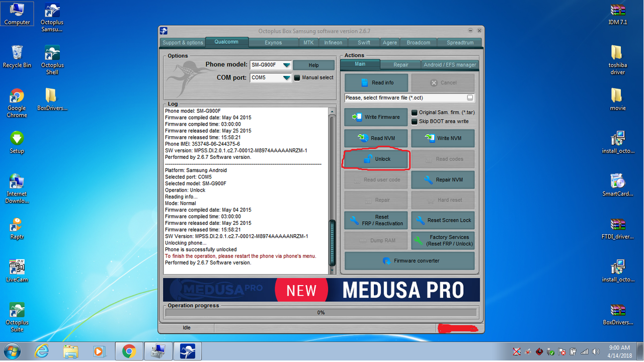644x362 pixels.
Task: Open the Recycle Bin
Action: 17,57
